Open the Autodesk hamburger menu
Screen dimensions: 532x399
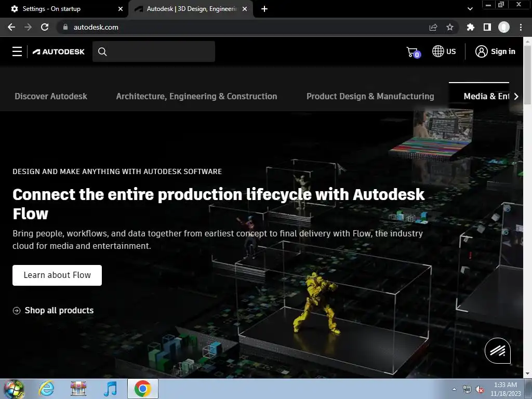[x=17, y=51]
